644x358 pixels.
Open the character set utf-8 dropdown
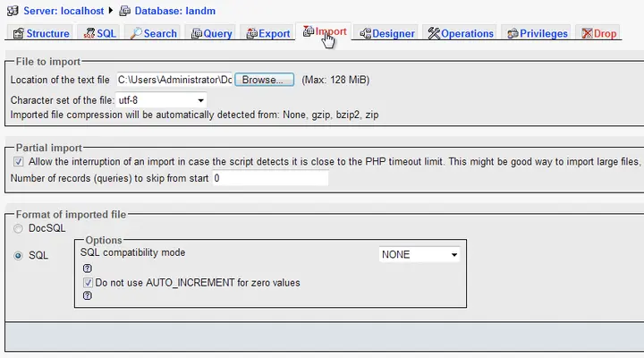click(x=161, y=100)
